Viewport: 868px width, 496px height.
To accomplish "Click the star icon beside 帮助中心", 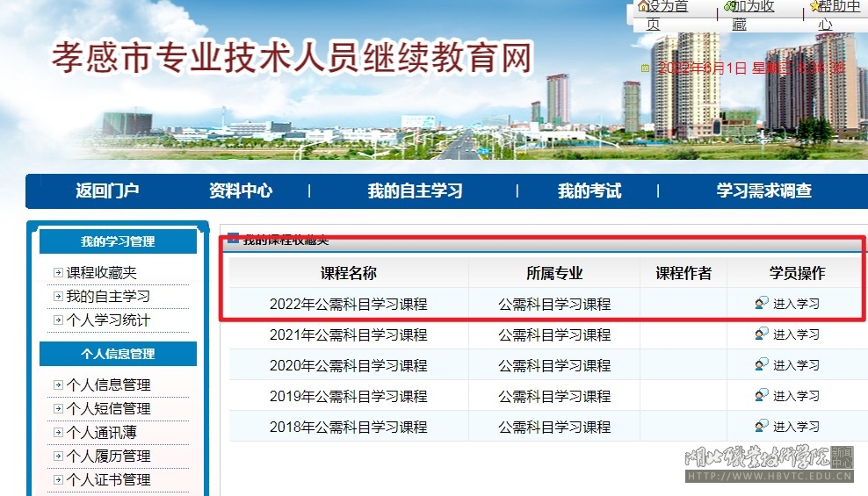I will 814,6.
